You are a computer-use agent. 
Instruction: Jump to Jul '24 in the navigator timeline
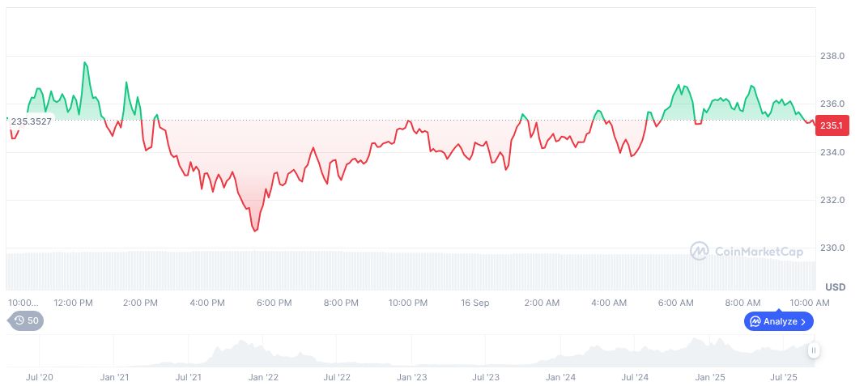(635, 377)
